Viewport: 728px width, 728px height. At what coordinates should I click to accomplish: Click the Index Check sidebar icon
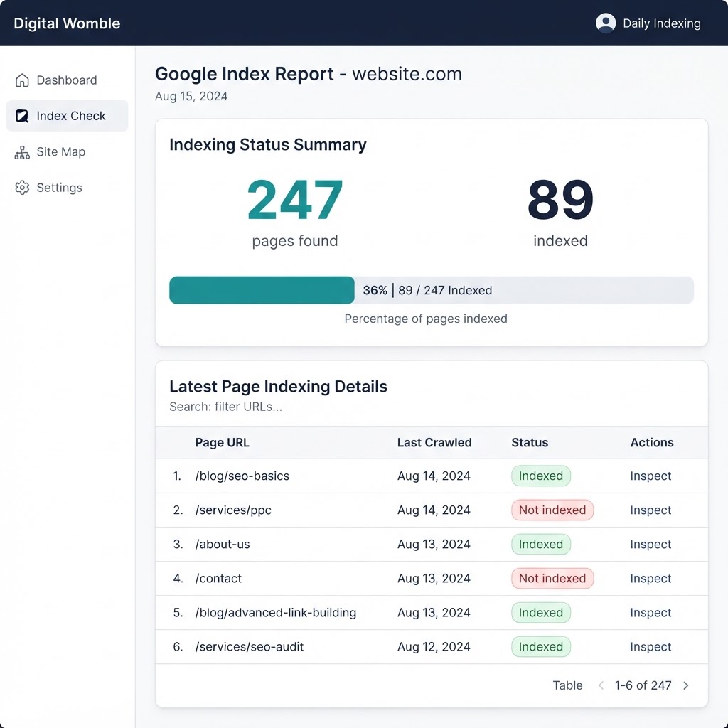point(22,116)
